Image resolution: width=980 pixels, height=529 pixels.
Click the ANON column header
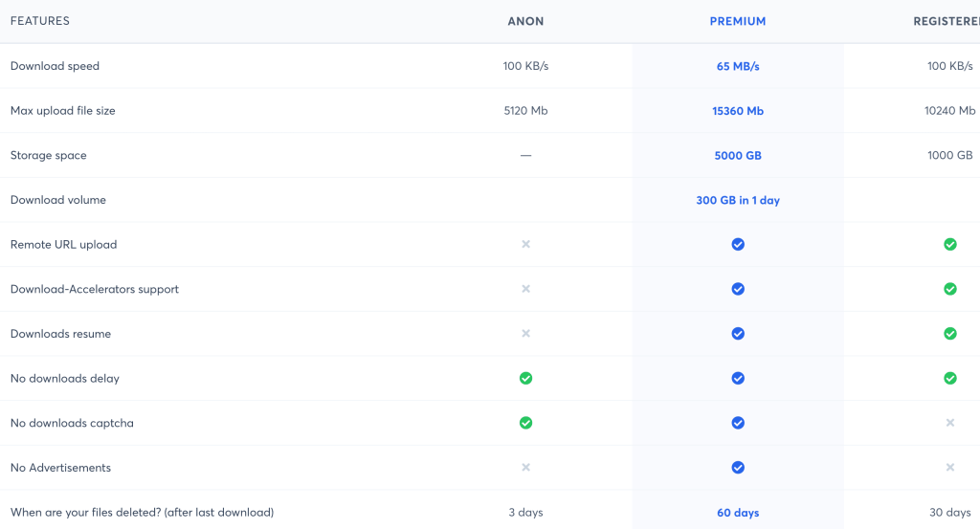(x=525, y=21)
